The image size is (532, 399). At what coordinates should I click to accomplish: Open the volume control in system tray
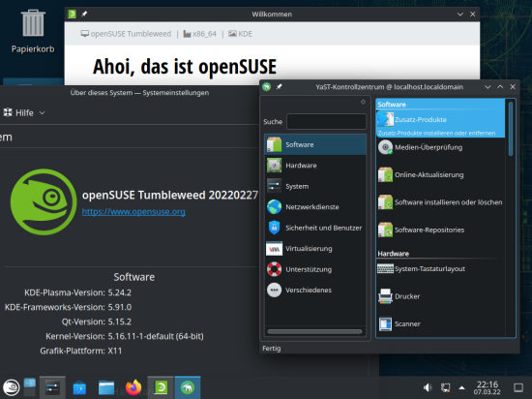[x=428, y=387]
